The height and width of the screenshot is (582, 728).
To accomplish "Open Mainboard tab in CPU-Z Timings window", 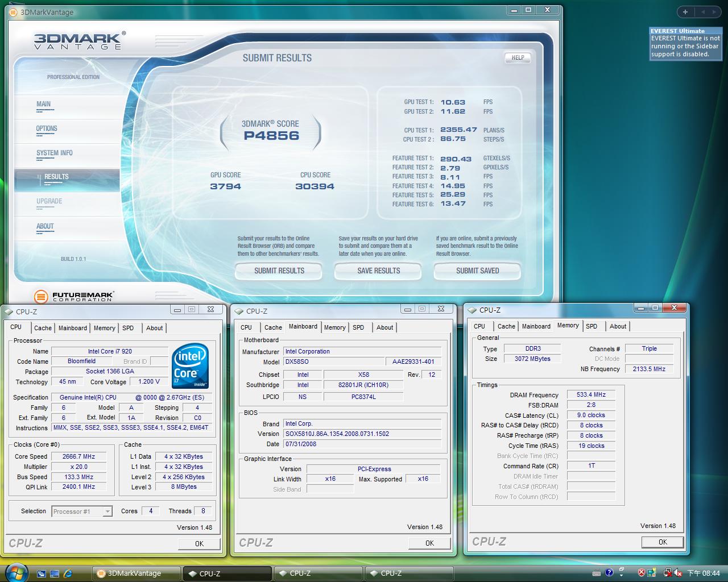I will pos(536,326).
